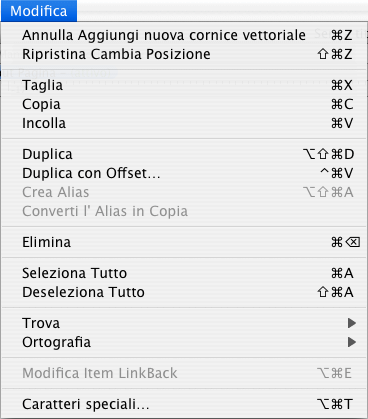Click the grayed Crea Alias item
The width and height of the screenshot is (368, 419).
(x=184, y=192)
